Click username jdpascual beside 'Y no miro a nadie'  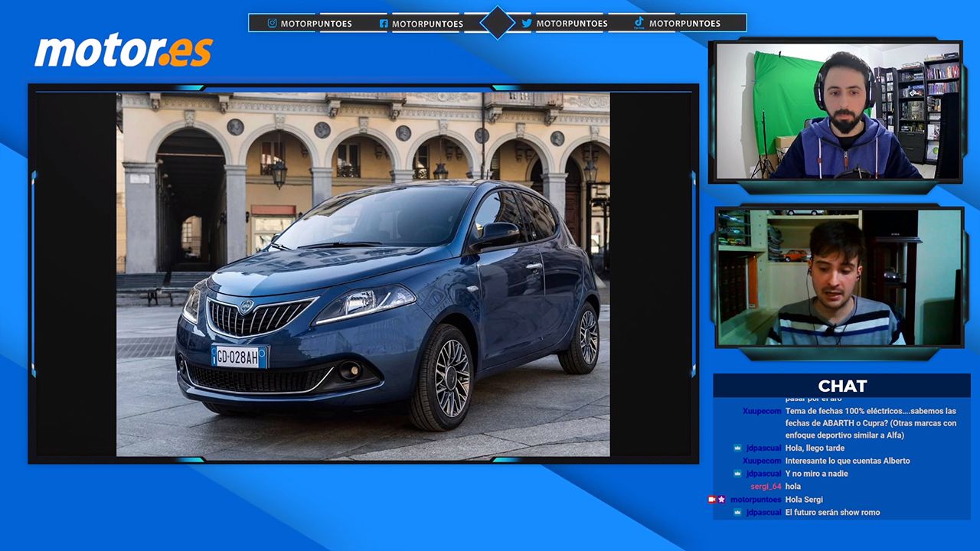click(764, 474)
